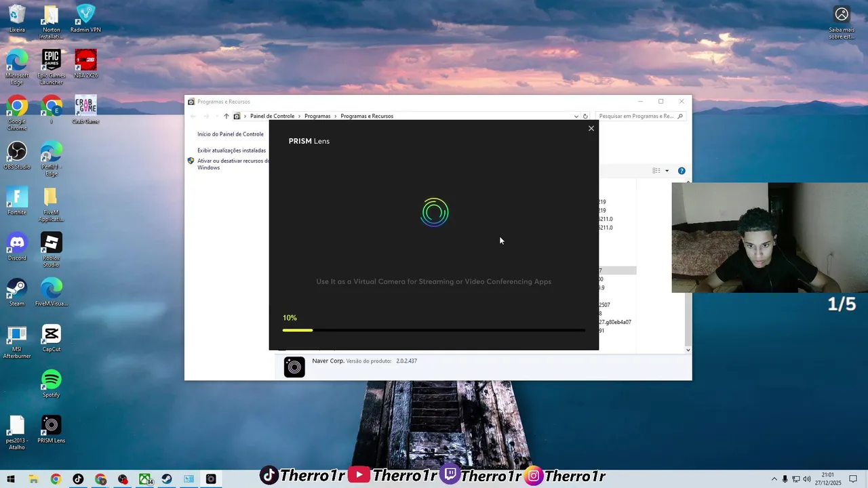868x488 pixels.
Task: Open the notification center icon
Action: click(853, 479)
